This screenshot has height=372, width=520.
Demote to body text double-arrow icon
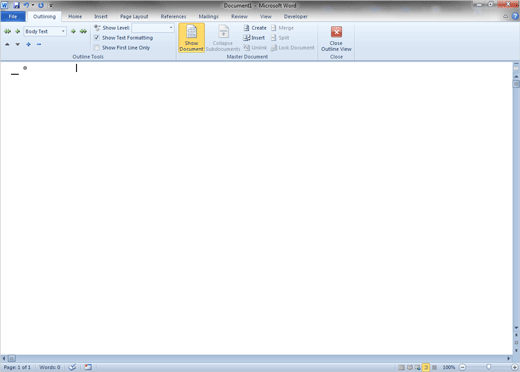pos(83,31)
